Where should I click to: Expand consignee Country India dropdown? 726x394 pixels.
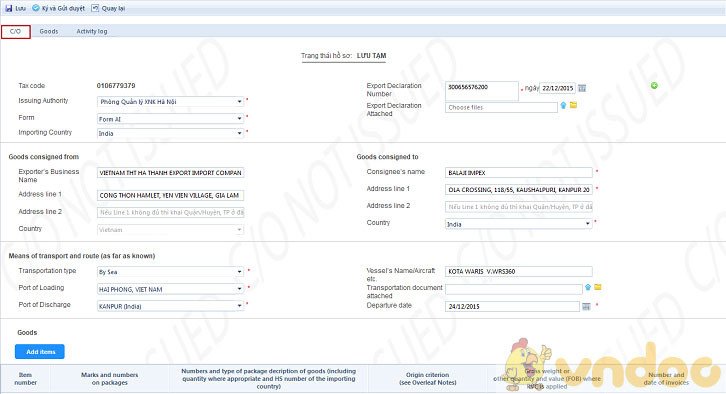(588, 224)
